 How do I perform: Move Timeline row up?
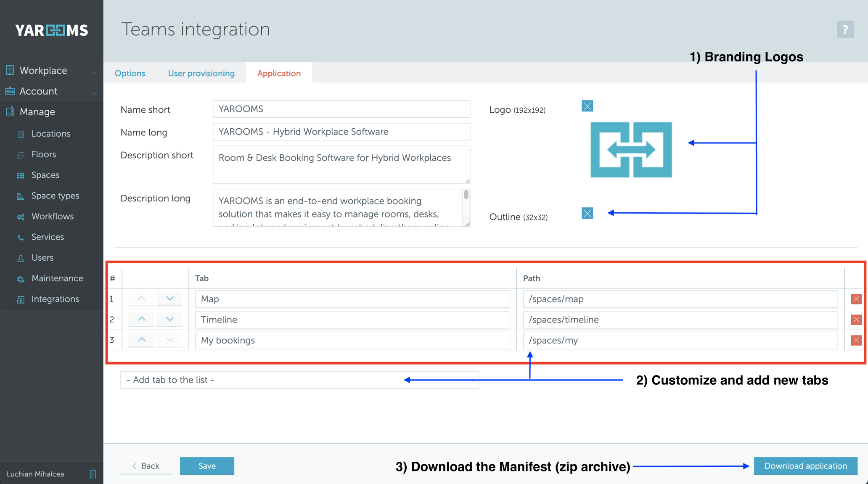coord(142,319)
